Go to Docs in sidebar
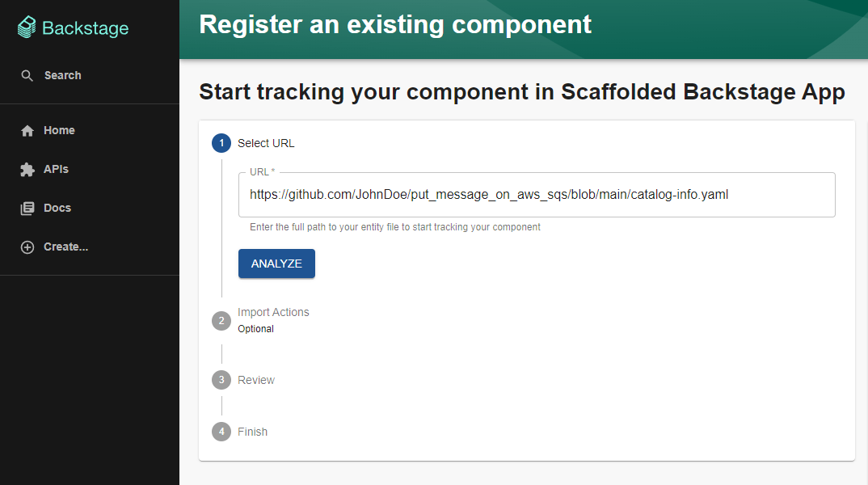This screenshot has height=485, width=868. [x=57, y=208]
